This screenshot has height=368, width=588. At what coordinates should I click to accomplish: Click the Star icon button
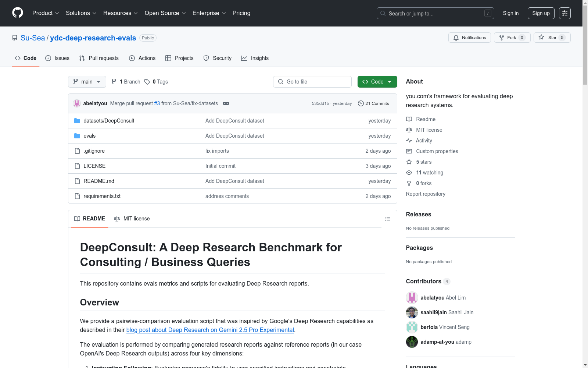pos(541,37)
